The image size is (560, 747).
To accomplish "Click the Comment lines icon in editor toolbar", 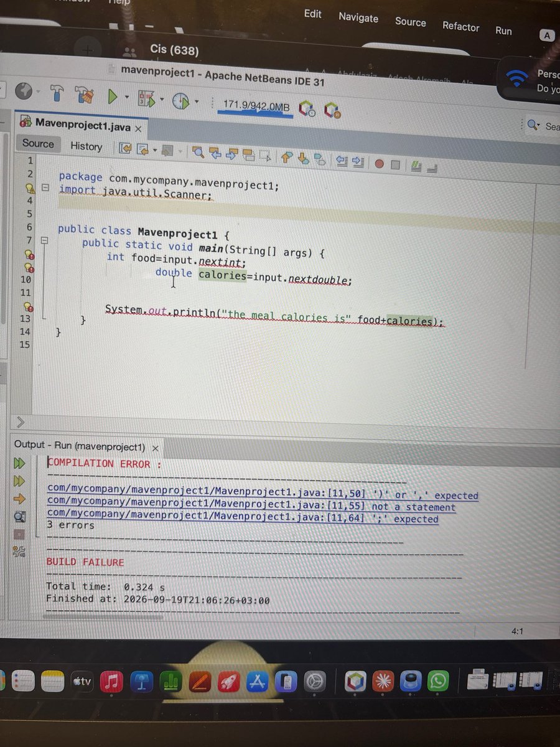I will tap(416, 166).
